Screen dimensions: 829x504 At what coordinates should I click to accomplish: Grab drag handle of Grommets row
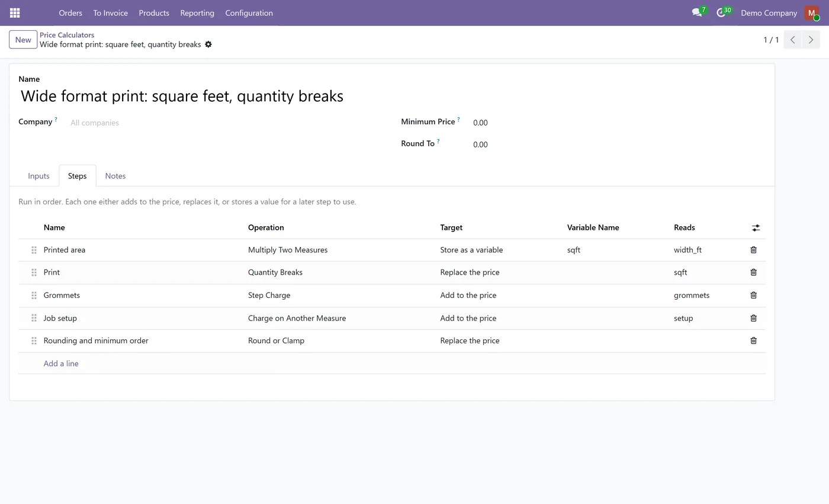[x=34, y=295]
